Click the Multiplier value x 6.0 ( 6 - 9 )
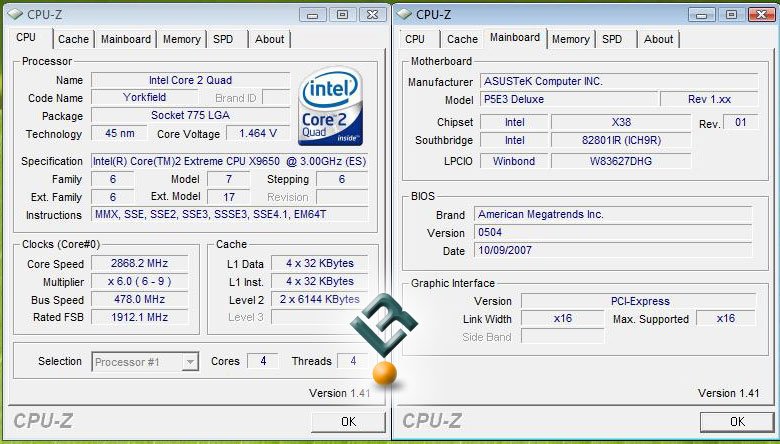780x444 pixels. [x=140, y=281]
